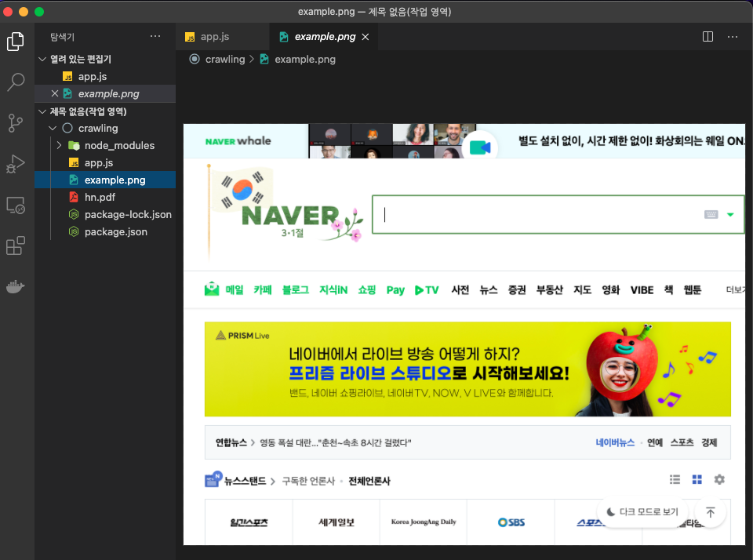Collapse the crawling folder
This screenshot has height=560, width=753.
pyautogui.click(x=53, y=128)
